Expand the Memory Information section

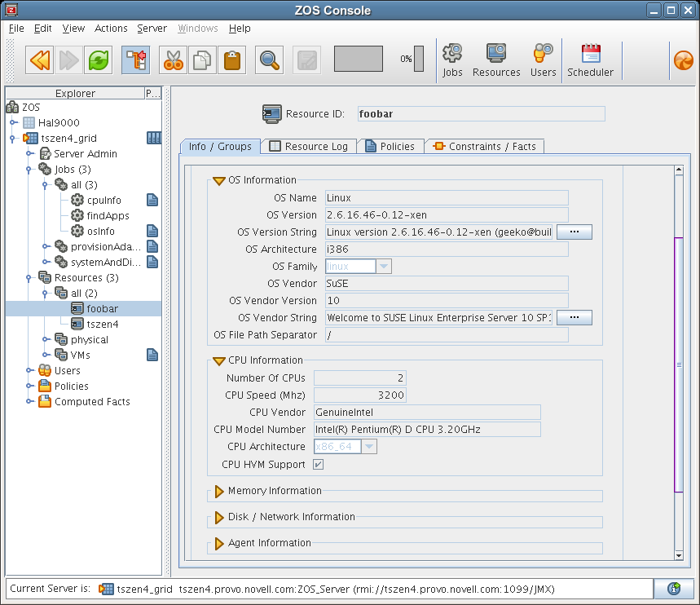click(218, 491)
